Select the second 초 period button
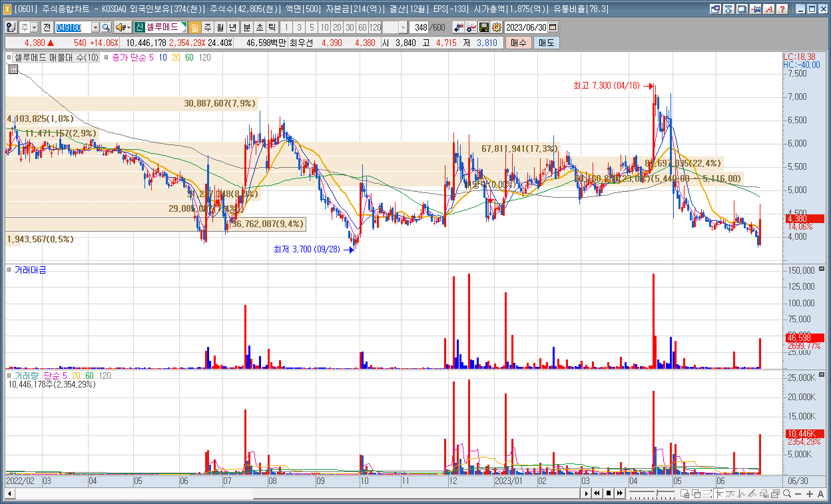This screenshot has width=831, height=504. 260,27
